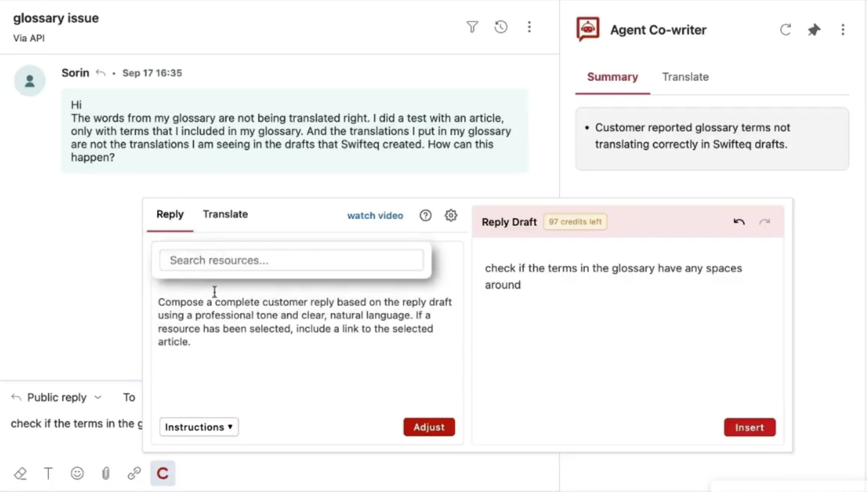
Task: Click the To recipient field label
Action: tap(129, 397)
